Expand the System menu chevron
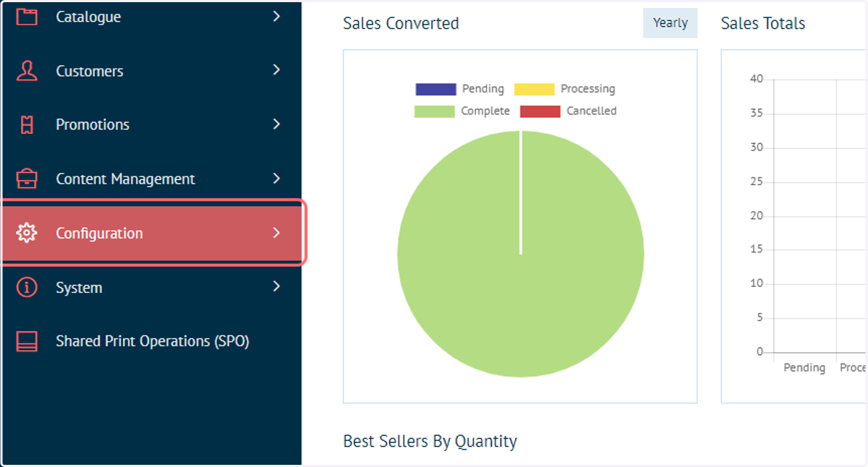Screen dimensions: 868x467 coord(276,287)
